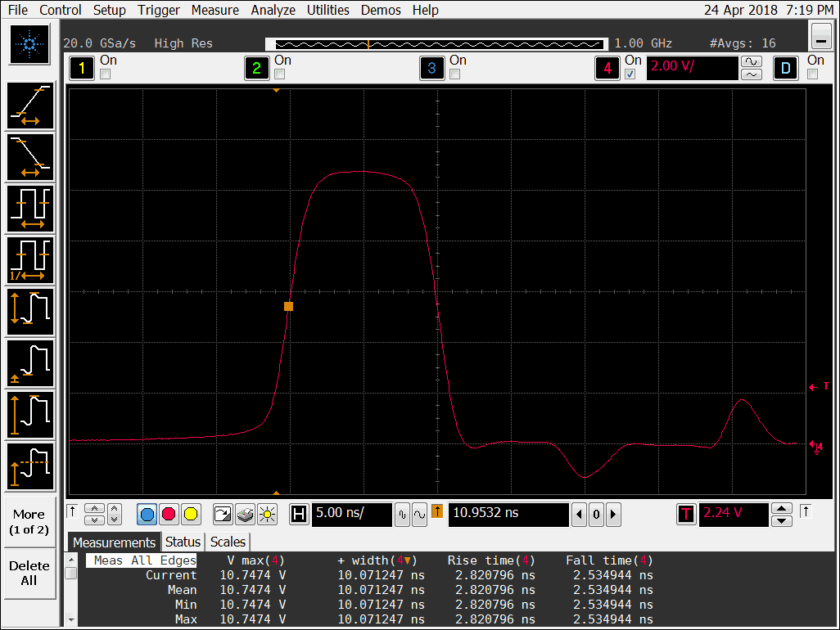Image resolution: width=840 pixels, height=630 pixels.
Task: Click the trigger level field 2.24 V
Action: 734,515
